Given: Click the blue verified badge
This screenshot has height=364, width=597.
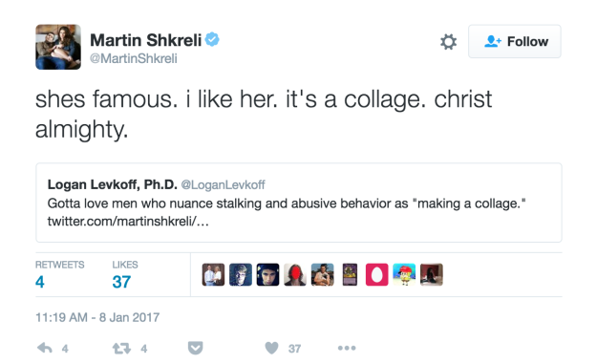Looking at the screenshot, I should (x=212, y=39).
